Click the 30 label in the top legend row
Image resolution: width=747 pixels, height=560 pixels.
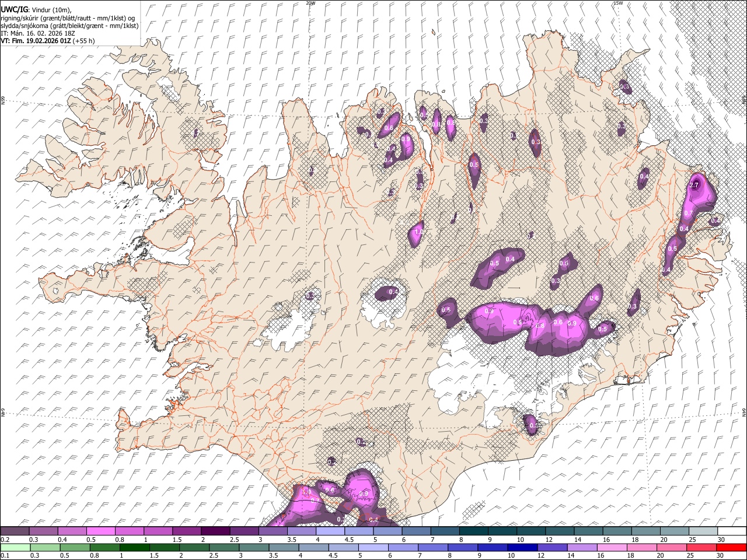click(722, 540)
